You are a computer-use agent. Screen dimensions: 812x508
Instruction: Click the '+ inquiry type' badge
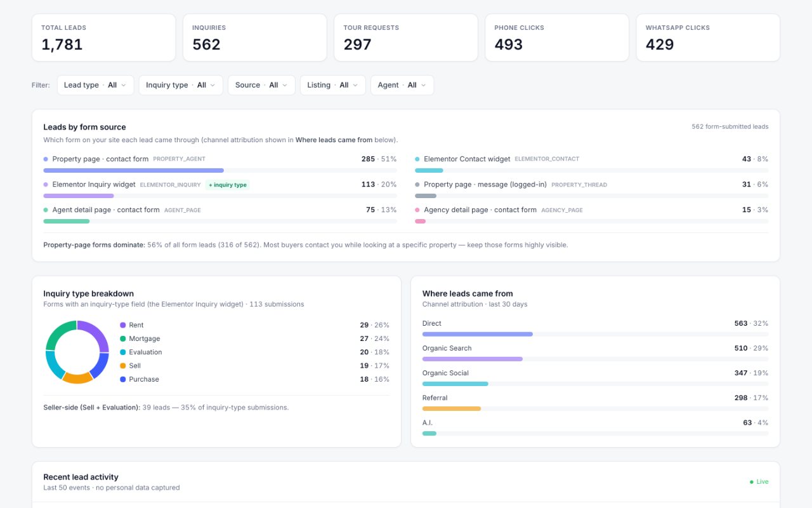pyautogui.click(x=227, y=185)
